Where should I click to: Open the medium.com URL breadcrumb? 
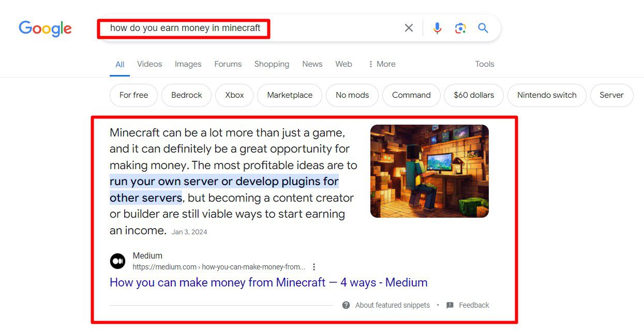219,267
